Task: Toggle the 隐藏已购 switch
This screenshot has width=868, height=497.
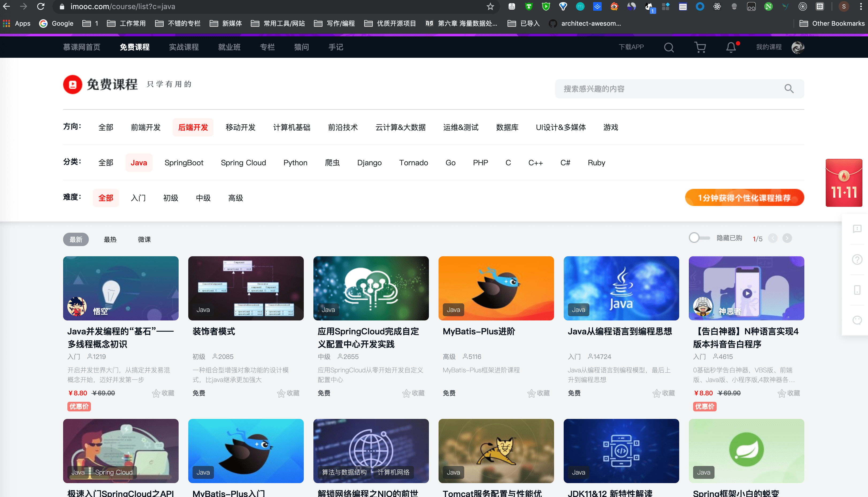Action: [x=699, y=238]
